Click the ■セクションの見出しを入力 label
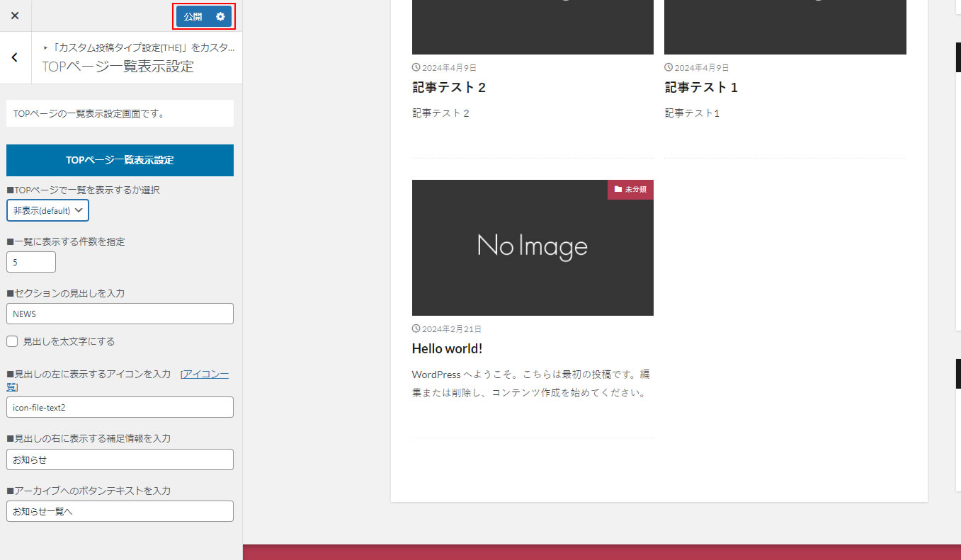Viewport: 961px width, 560px height. [x=66, y=293]
